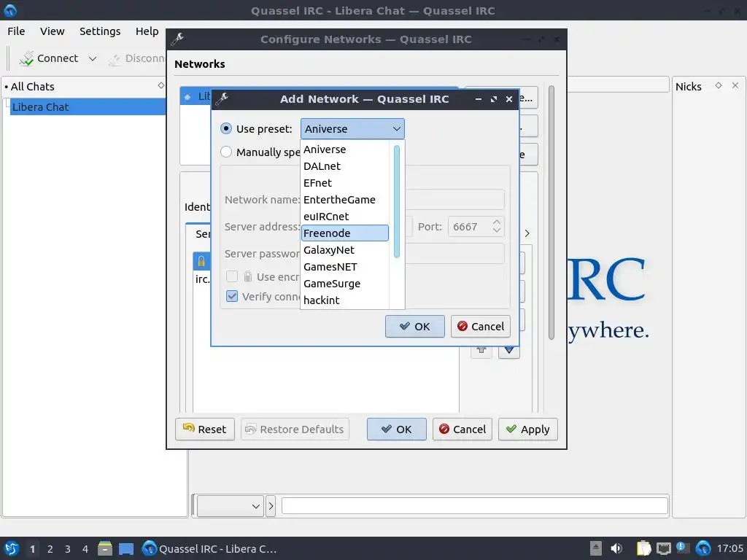Choose EntertheGame from the preset list
This screenshot has width=747, height=560.
[x=344, y=200]
